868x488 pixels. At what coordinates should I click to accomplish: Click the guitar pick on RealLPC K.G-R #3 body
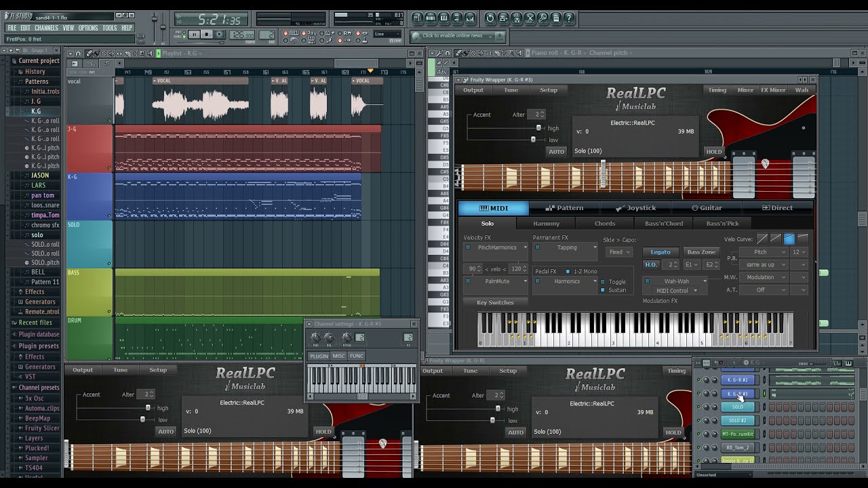point(766,163)
